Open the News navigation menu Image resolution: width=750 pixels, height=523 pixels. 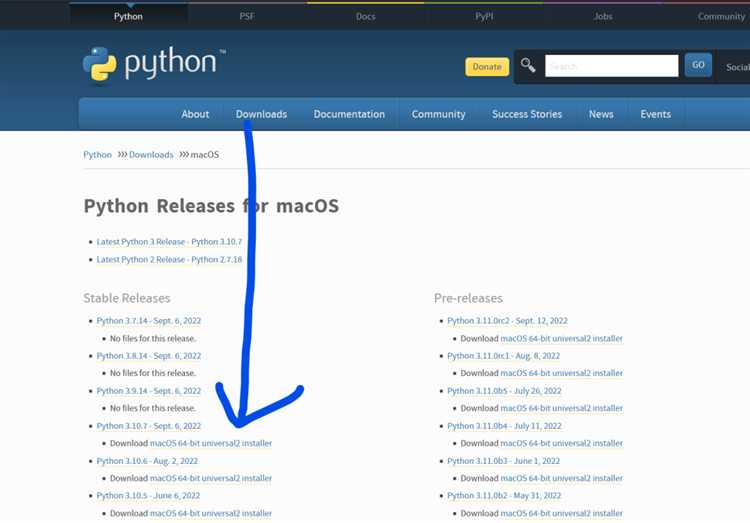[601, 114]
